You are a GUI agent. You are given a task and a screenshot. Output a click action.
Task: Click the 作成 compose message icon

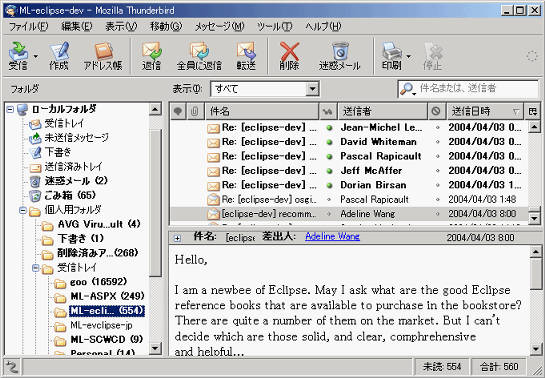click(x=59, y=56)
